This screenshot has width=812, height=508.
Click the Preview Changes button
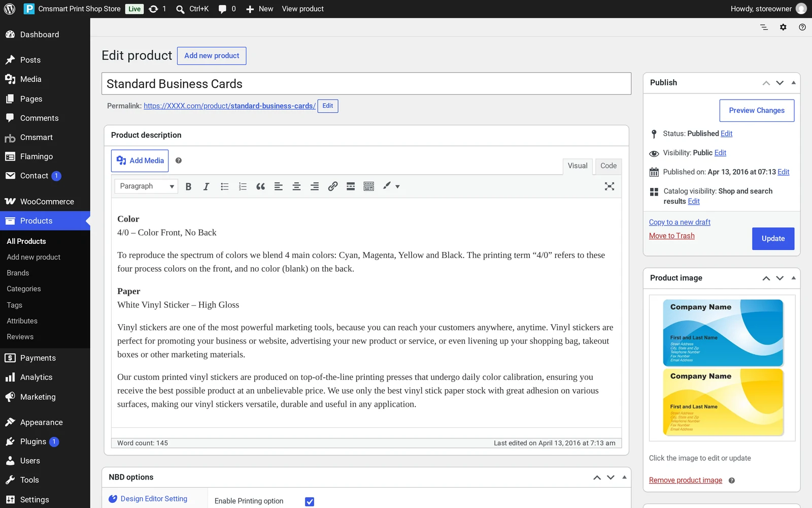(757, 111)
